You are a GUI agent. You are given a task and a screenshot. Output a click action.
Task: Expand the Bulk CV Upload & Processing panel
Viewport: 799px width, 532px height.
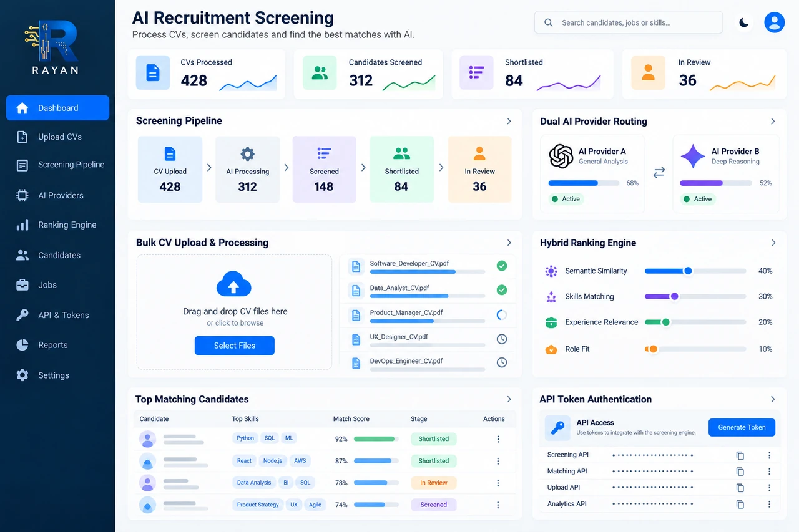[509, 243]
